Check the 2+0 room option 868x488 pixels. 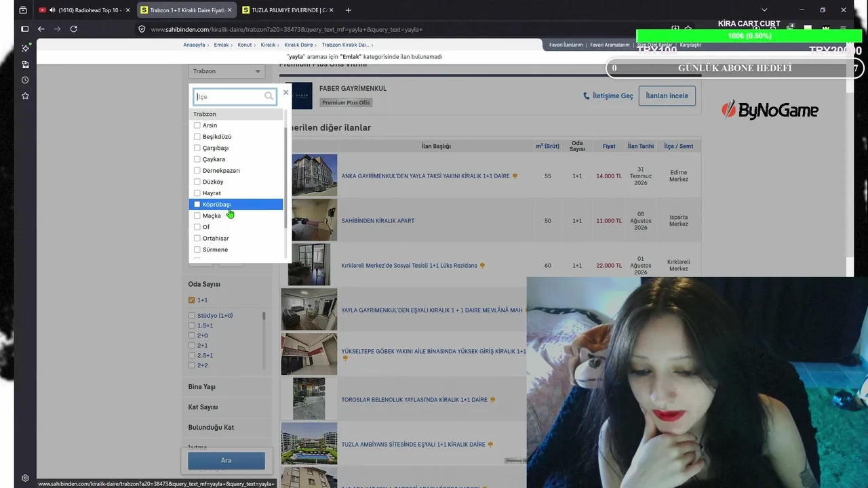point(192,335)
